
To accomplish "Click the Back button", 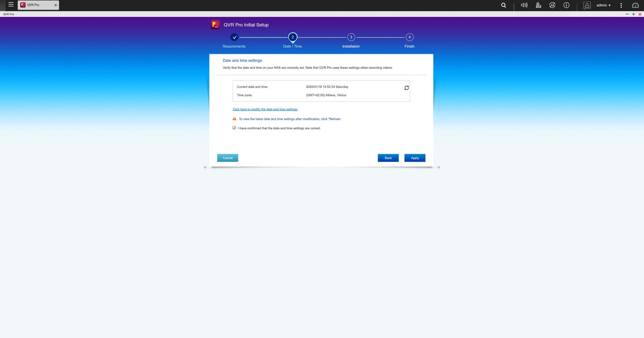I will click(x=388, y=158).
